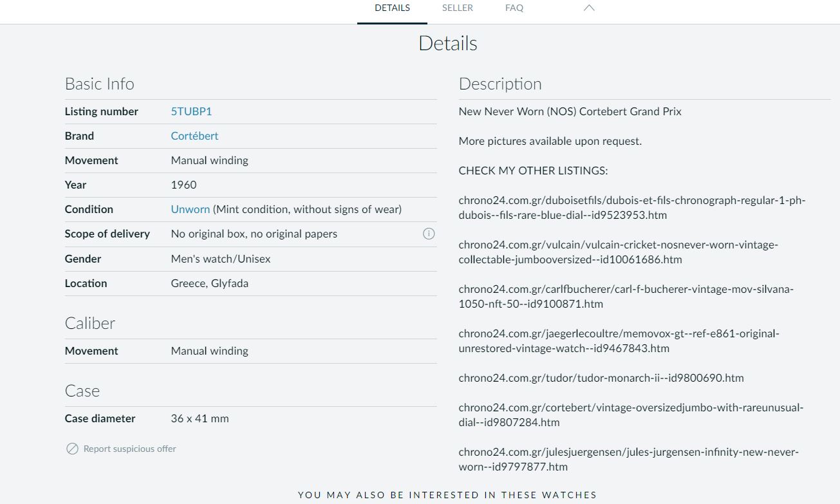Click the Basic Info section heading
Viewport: 840px width, 504px height.
click(x=99, y=84)
